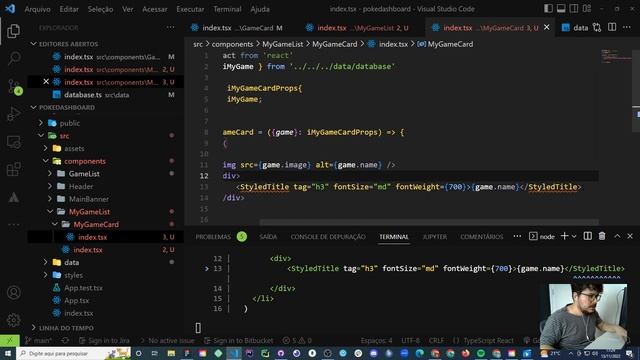This screenshot has width=640, height=360.
Task: Click the editor minimap preview
Action: [x=616, y=57]
